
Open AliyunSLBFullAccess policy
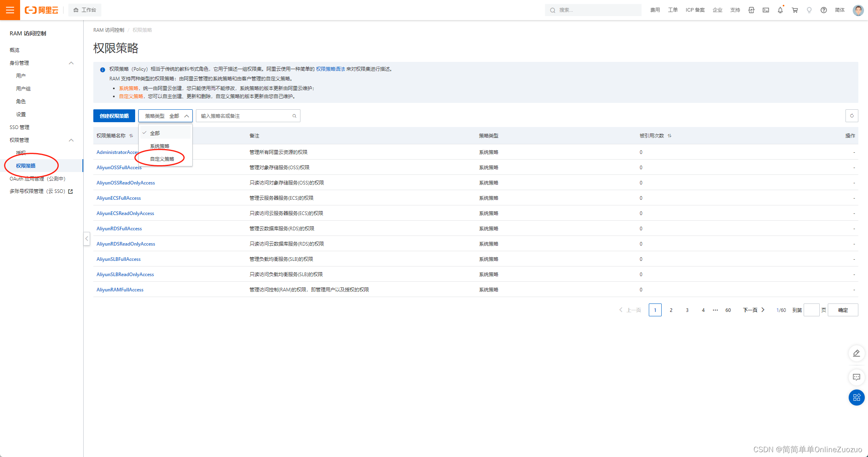[x=119, y=259]
